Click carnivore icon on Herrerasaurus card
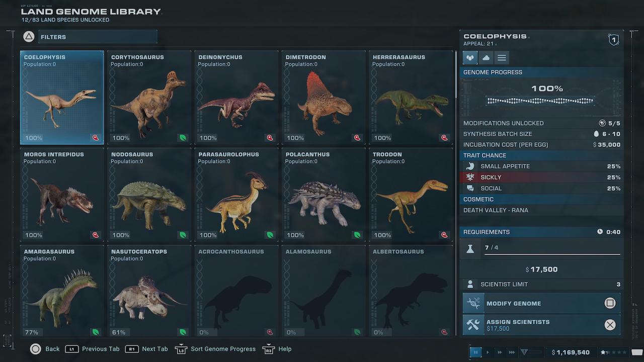The height and width of the screenshot is (362, 644). [445, 138]
